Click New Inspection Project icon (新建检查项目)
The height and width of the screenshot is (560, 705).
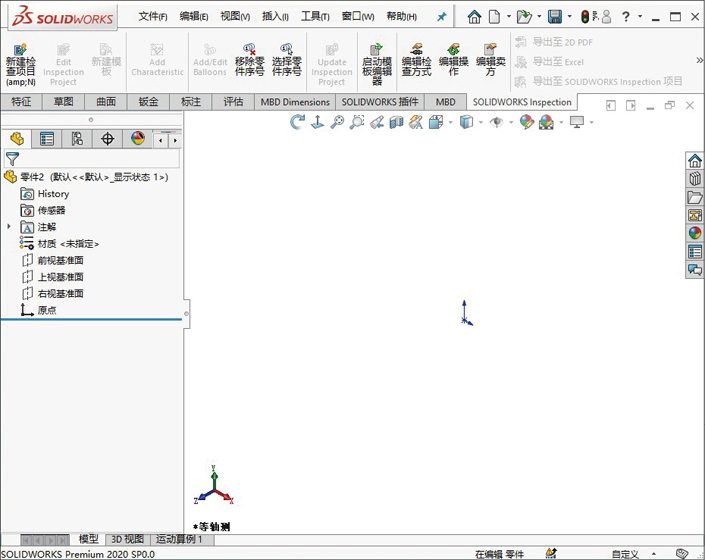pos(21,64)
